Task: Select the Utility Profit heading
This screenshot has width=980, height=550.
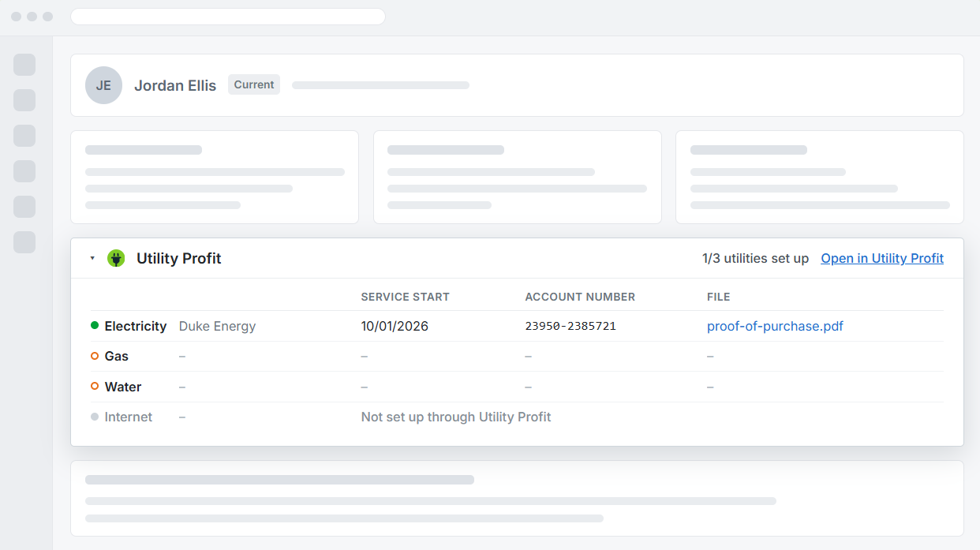Action: pyautogui.click(x=179, y=258)
